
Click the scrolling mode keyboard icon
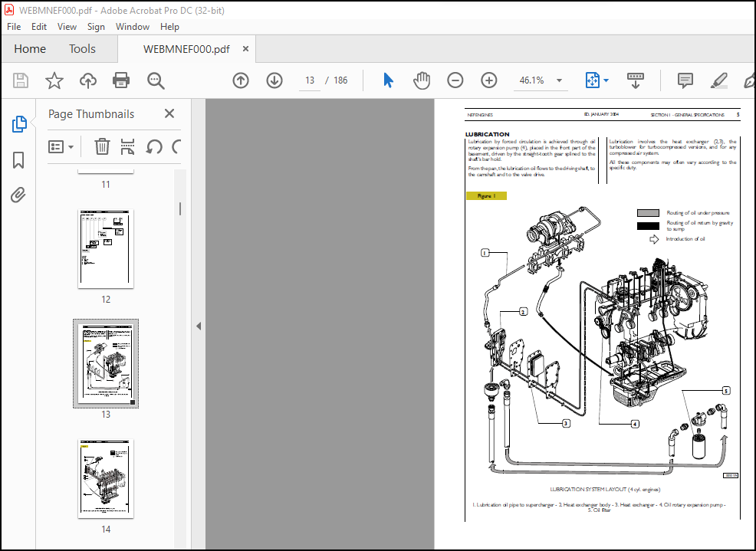(635, 80)
